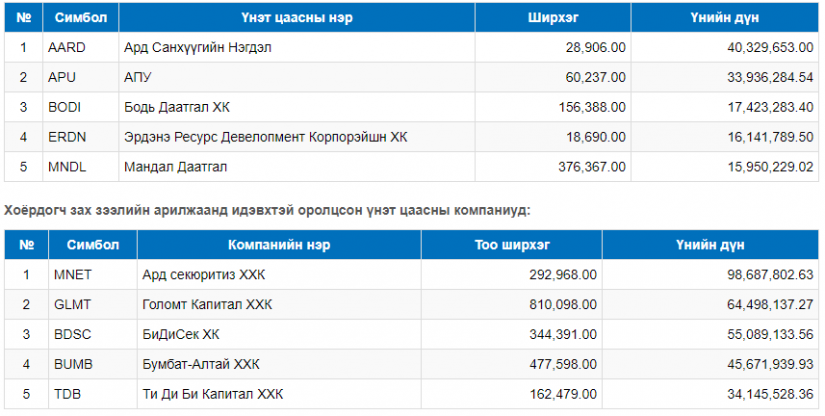
Task: Select the Тоо ширхэг column header
Action: (x=512, y=245)
